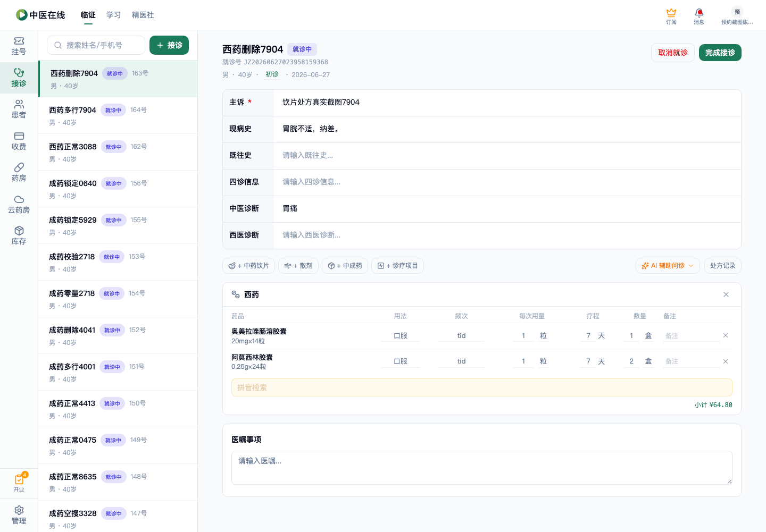Select patient 成药正常4413
Screen dimensions: 766x532
118,409
